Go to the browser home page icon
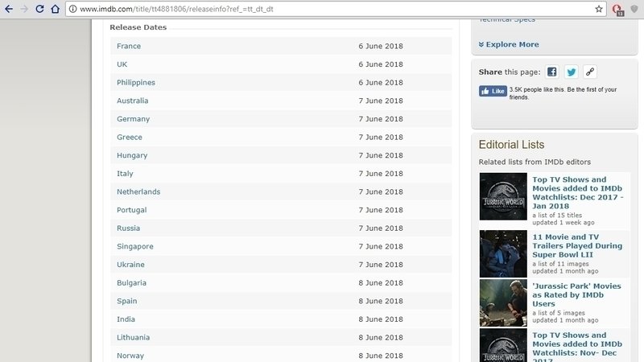The width and height of the screenshot is (644, 362). tap(55, 9)
